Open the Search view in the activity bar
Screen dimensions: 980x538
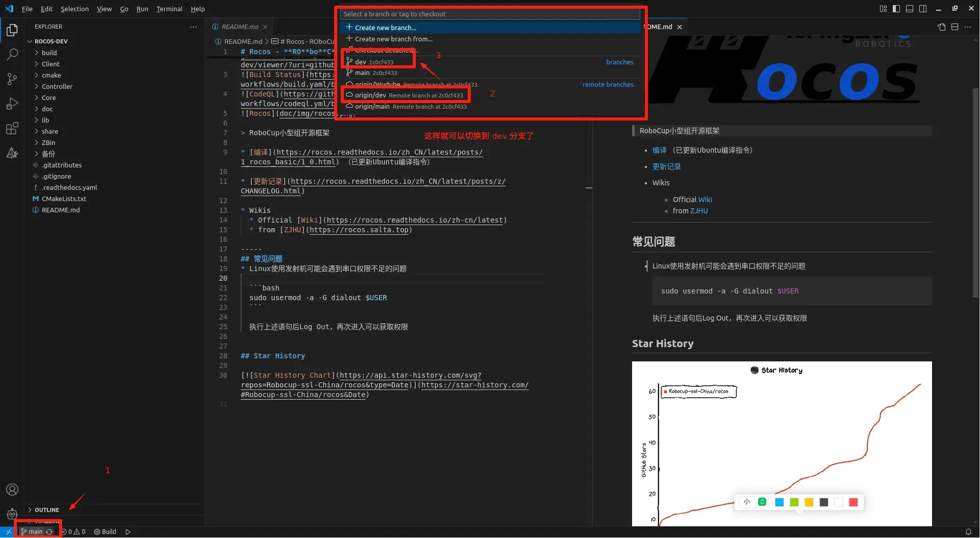coord(12,54)
